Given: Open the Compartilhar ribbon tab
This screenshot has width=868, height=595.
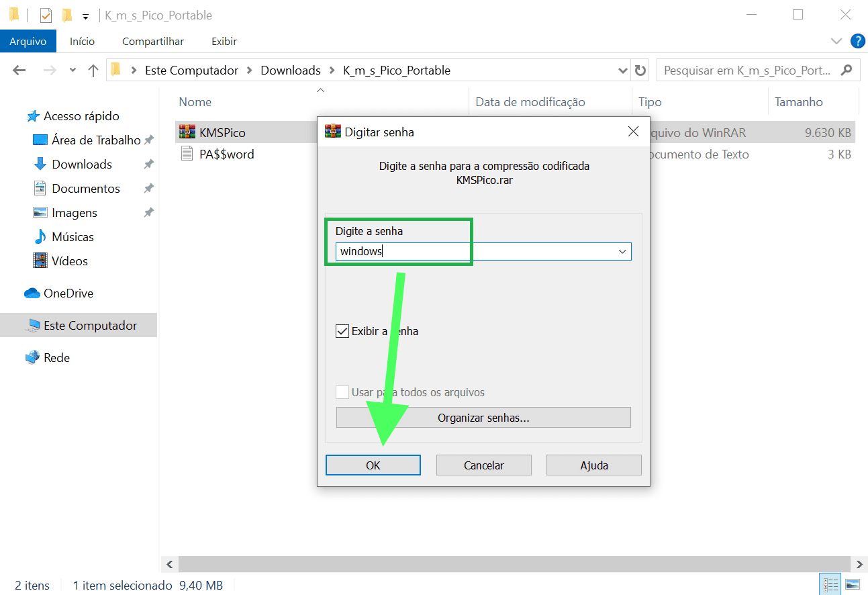Looking at the screenshot, I should point(152,42).
